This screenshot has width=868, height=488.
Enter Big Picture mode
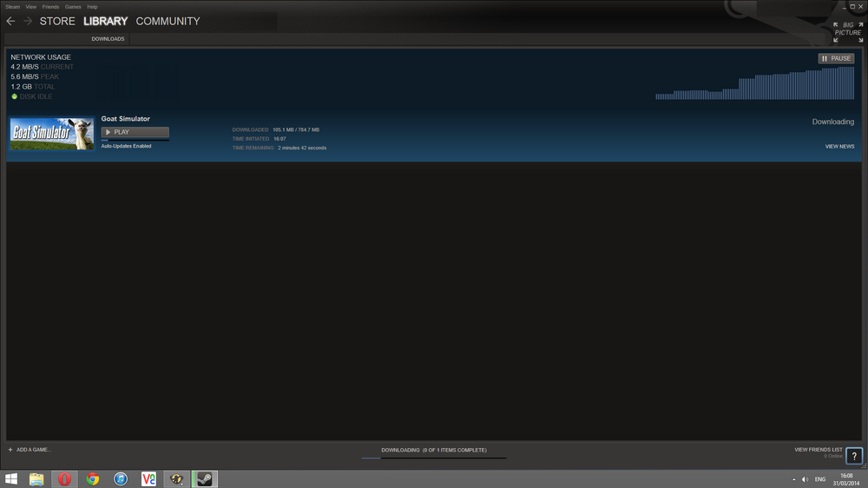848,32
